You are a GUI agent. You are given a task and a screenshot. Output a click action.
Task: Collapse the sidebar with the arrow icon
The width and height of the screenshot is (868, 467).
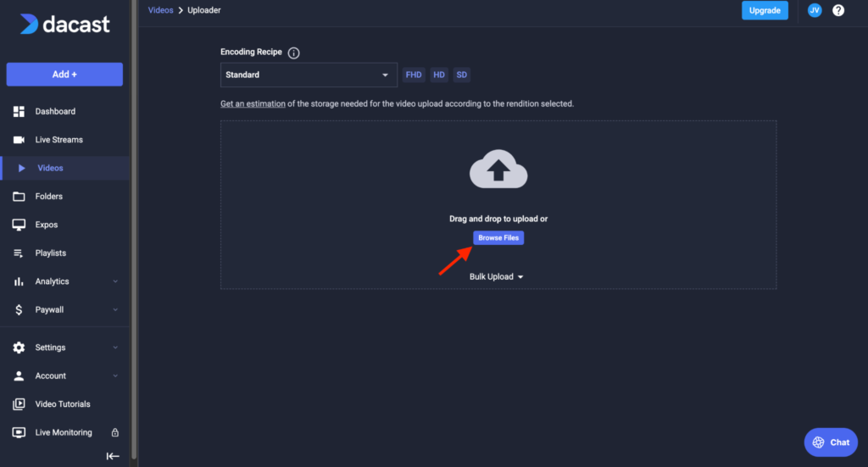pos(112,456)
